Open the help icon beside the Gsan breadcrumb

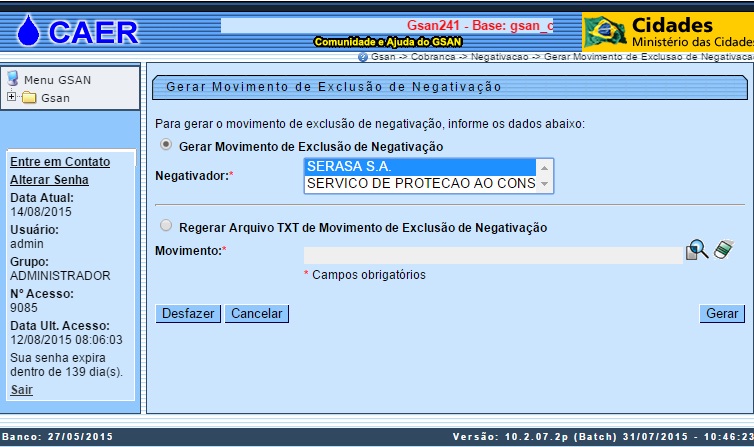click(363, 57)
